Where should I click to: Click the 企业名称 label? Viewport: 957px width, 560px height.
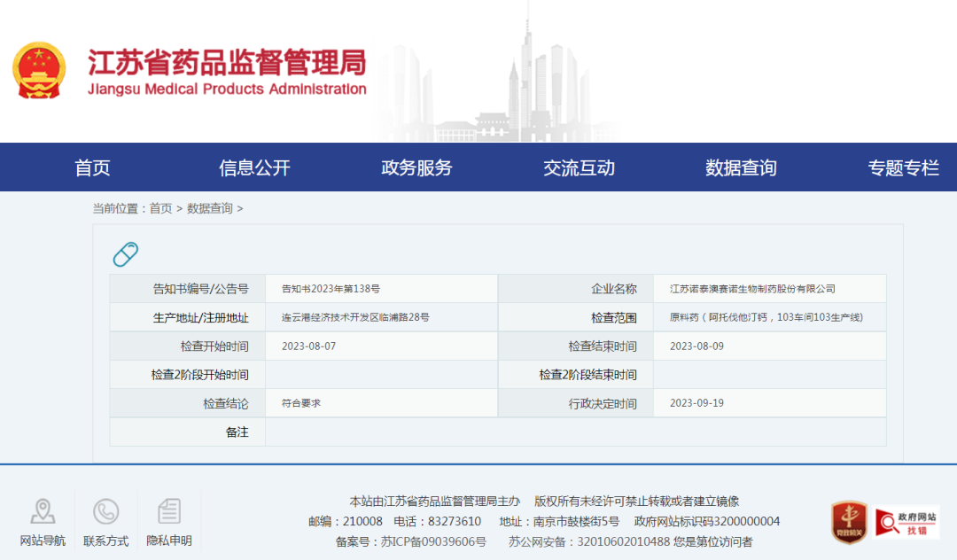[x=614, y=289]
